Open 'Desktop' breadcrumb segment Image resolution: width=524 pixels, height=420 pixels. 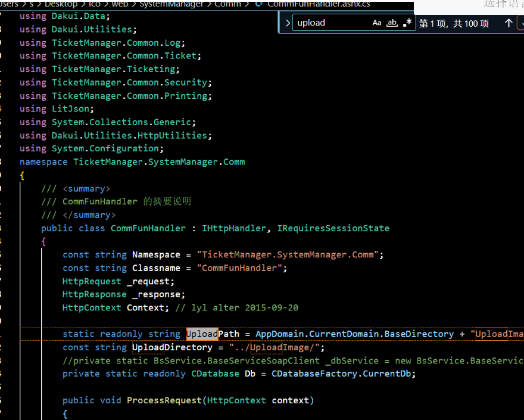point(61,4)
